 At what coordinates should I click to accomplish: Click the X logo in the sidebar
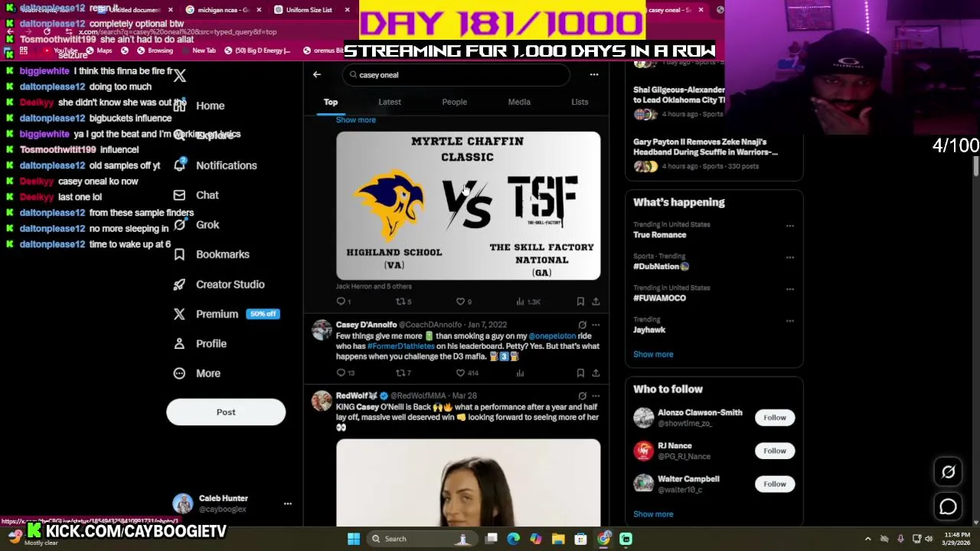[179, 75]
